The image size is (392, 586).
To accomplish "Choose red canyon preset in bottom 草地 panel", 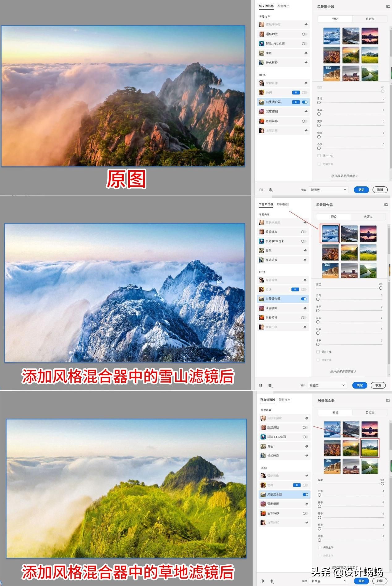I will (x=332, y=448).
